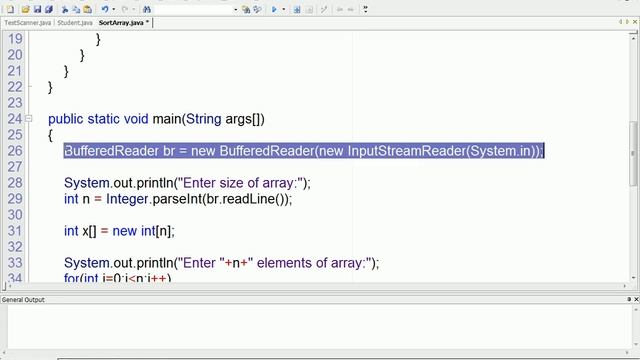Click the text "Enter size of array:"
The image size is (640, 360).
click(x=242, y=183)
